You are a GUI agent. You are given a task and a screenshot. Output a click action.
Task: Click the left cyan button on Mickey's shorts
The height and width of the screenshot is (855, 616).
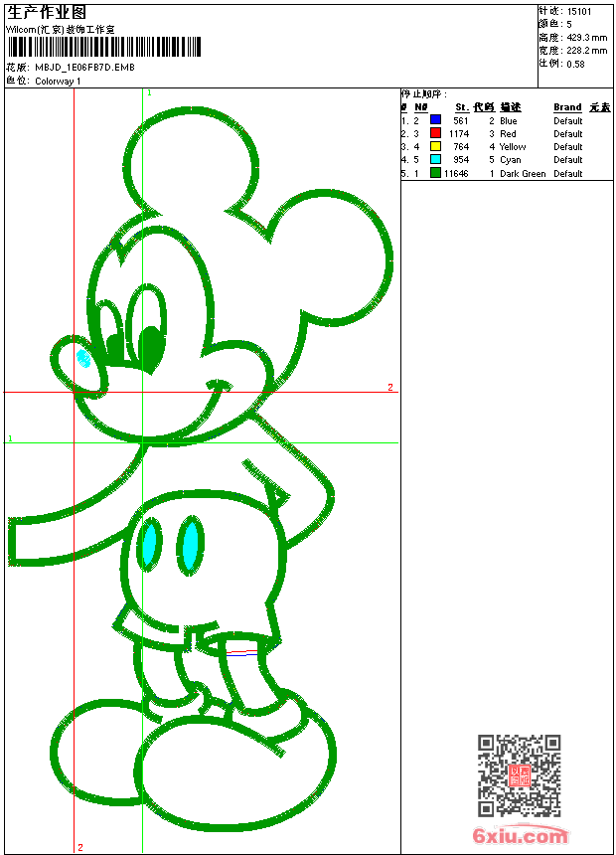coord(149,544)
